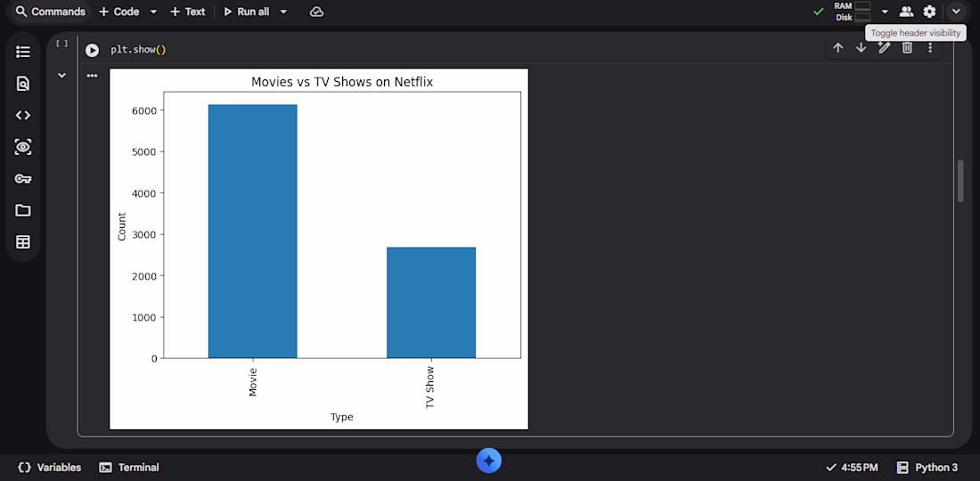Delete the cell with trash icon
The width and height of the screenshot is (980, 481).
coord(908,47)
